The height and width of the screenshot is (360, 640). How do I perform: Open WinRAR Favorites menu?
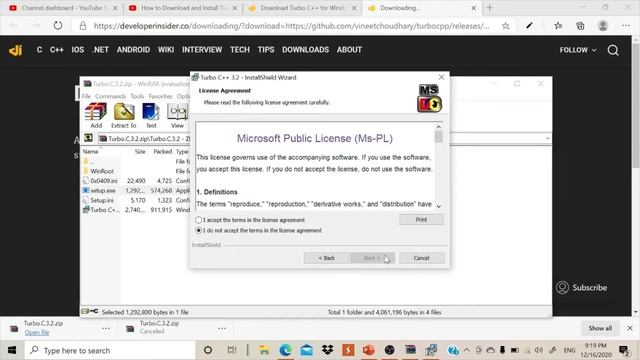160,96
